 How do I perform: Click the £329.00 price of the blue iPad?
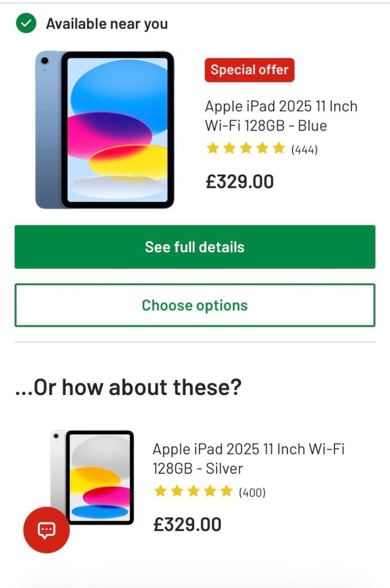(240, 181)
